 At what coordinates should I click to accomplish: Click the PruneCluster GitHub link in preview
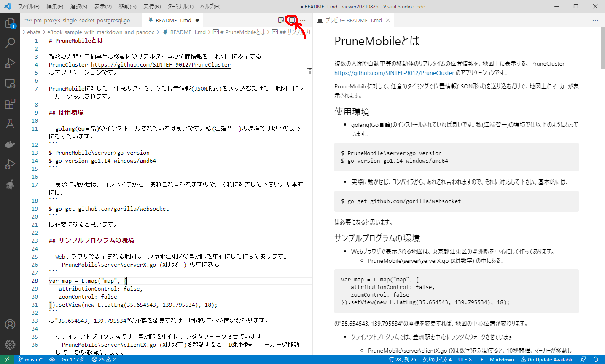pos(394,73)
